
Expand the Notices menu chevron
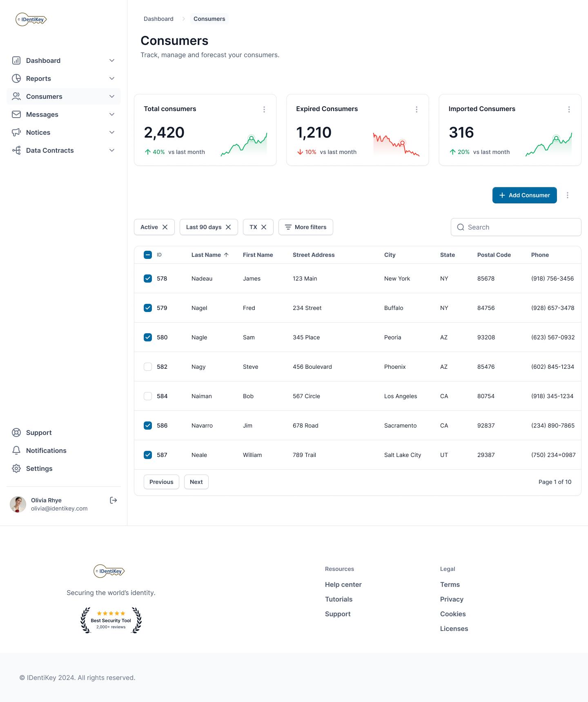(x=112, y=132)
